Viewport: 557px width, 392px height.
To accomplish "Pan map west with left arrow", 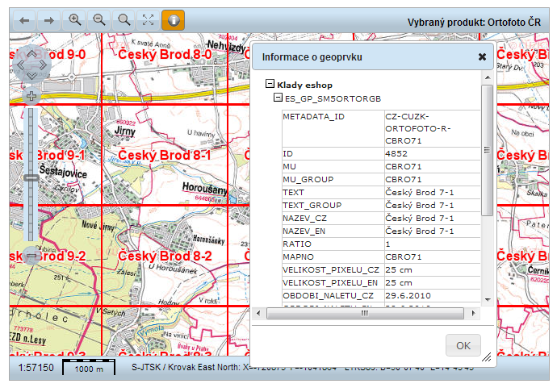I will (x=21, y=65).
